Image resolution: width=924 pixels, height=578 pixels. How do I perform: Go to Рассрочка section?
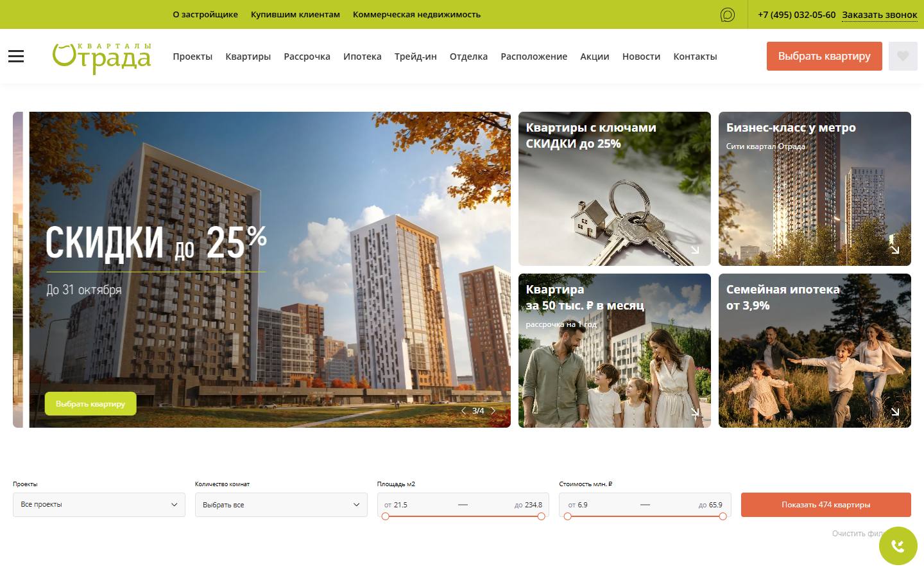tap(307, 57)
